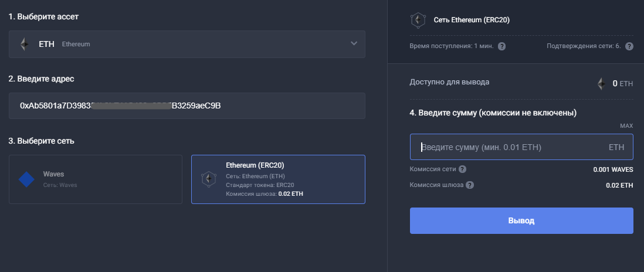Select the Waves network option
The image size is (644, 272).
95,179
